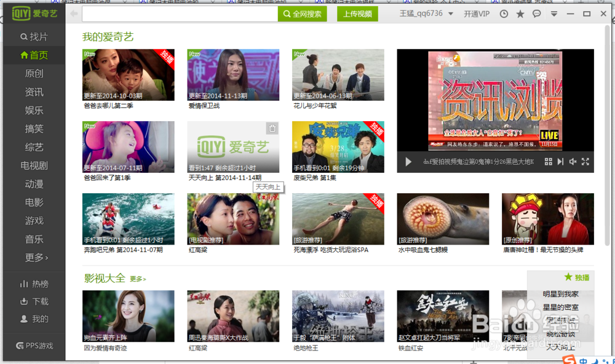Screen dimensions: 615x364
Task: Click the 资讯浏览 video preview
Action: (x=495, y=100)
